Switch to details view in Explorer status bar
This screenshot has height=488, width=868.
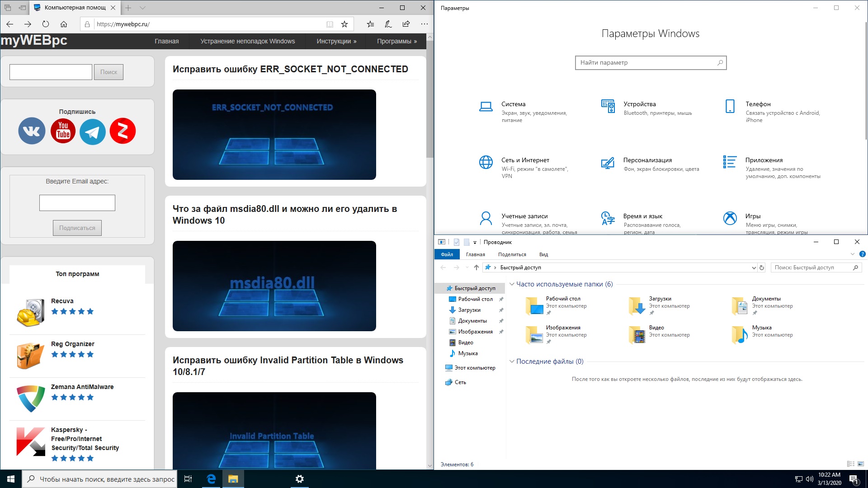(850, 464)
